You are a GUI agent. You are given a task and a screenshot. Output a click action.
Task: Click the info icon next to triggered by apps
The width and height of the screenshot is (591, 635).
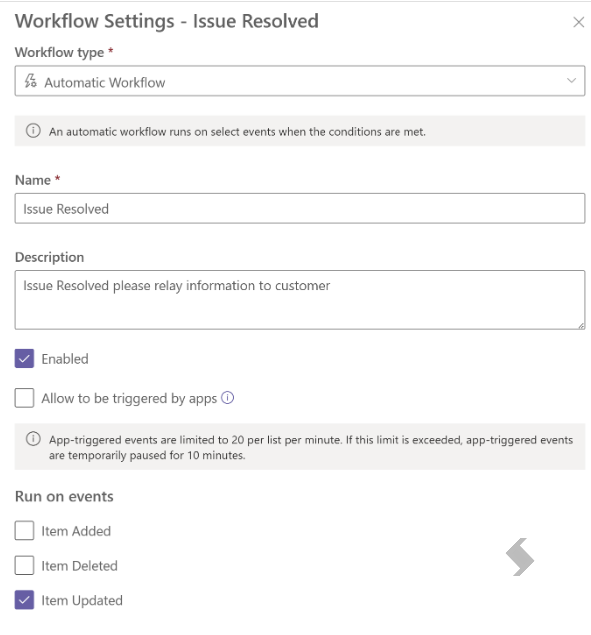pos(228,398)
